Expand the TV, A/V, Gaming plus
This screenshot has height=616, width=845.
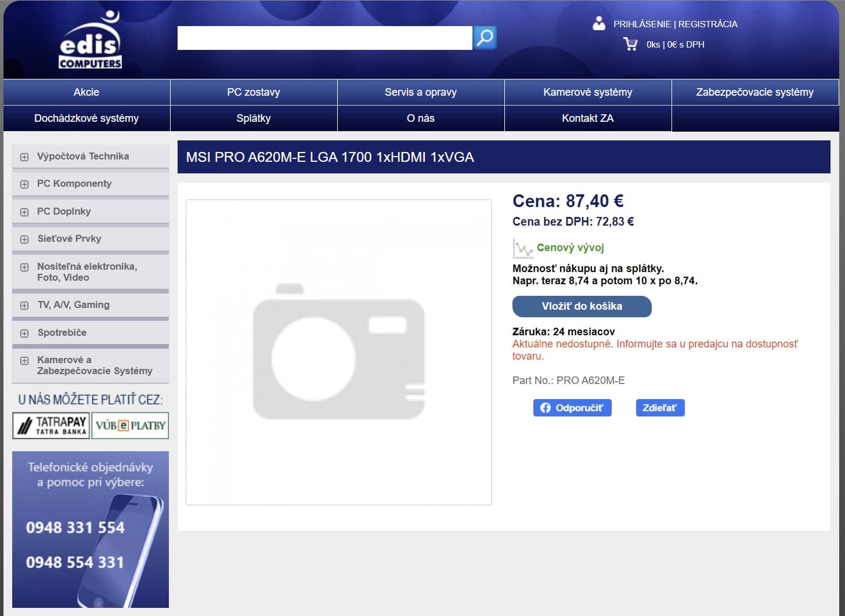pos(24,306)
